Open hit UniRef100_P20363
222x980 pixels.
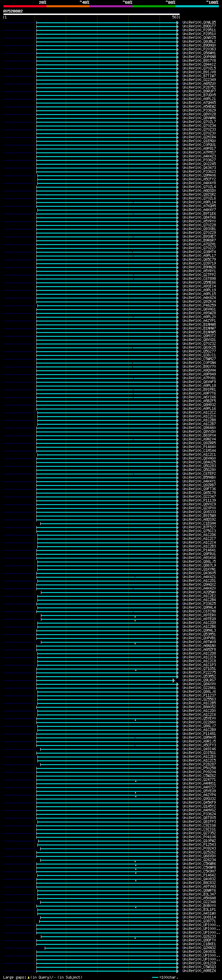(x=199, y=49)
